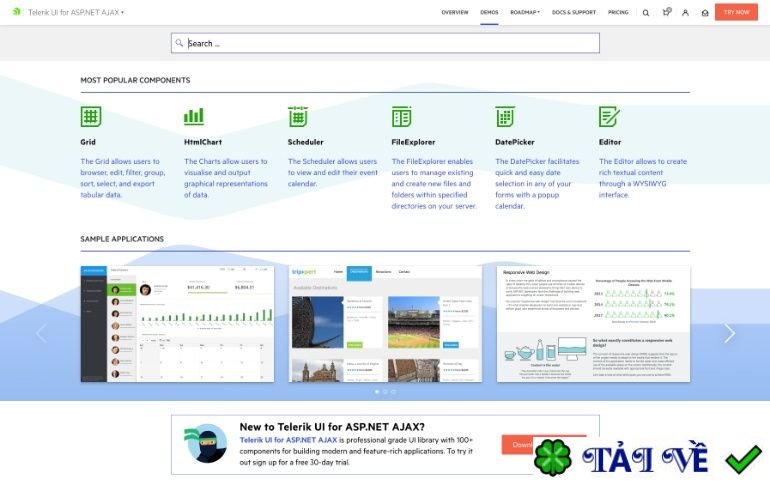This screenshot has width=770, height=484.
Task: Click the HtmlChart title link
Action: (x=203, y=142)
